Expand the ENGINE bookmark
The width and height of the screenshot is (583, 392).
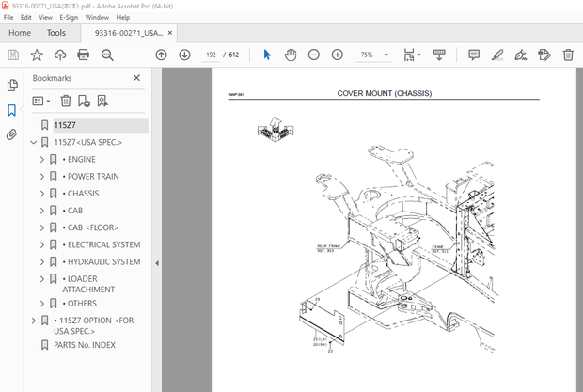tap(42, 160)
